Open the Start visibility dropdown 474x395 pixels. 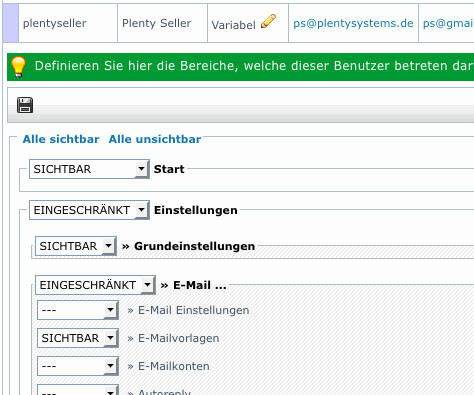coord(89,169)
